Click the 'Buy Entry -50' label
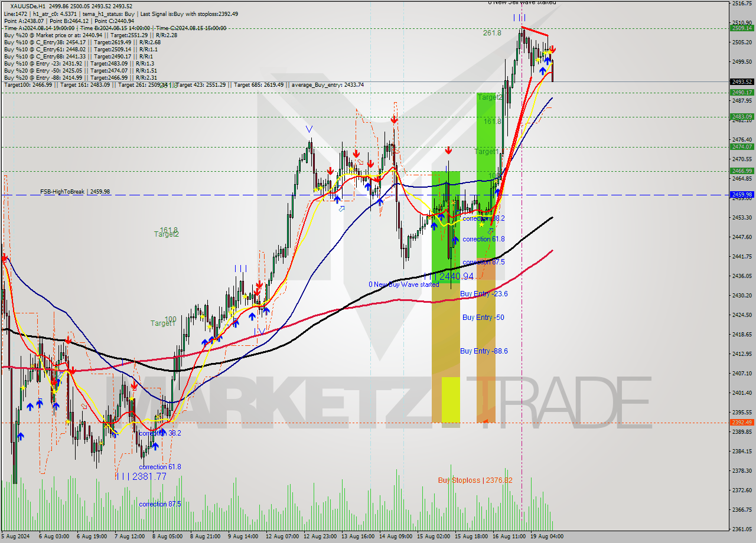The height and width of the screenshot is (543, 756). click(483, 318)
